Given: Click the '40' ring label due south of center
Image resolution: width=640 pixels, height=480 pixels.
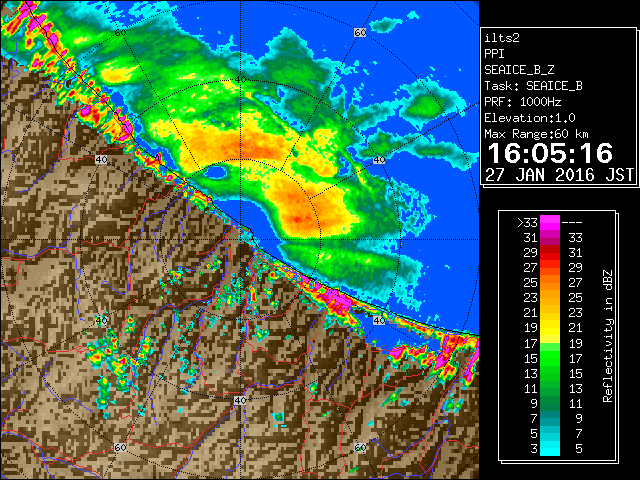Looking at the screenshot, I should tap(240, 400).
